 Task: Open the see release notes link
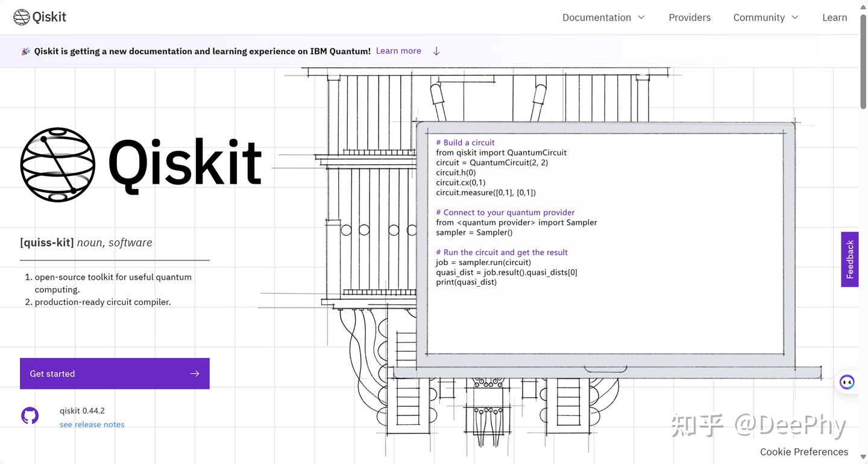(92, 424)
